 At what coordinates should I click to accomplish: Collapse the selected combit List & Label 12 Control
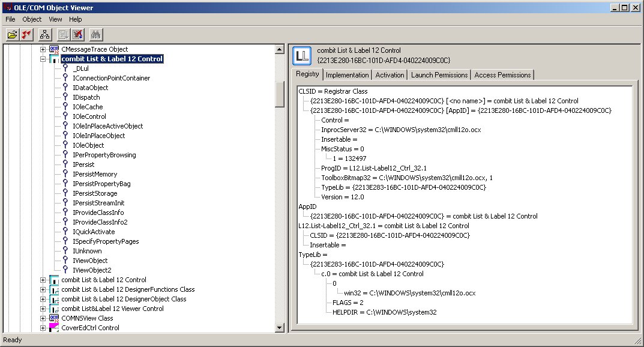click(x=43, y=59)
